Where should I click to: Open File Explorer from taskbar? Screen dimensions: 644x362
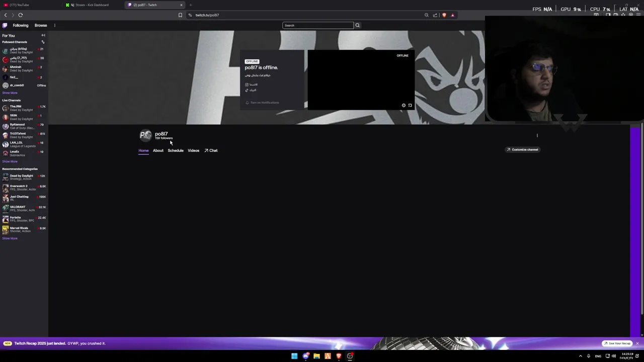tap(316, 356)
